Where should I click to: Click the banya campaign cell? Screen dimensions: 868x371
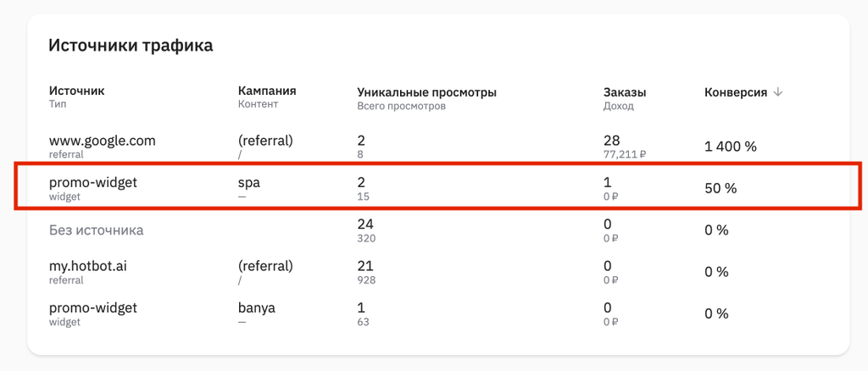point(257,308)
